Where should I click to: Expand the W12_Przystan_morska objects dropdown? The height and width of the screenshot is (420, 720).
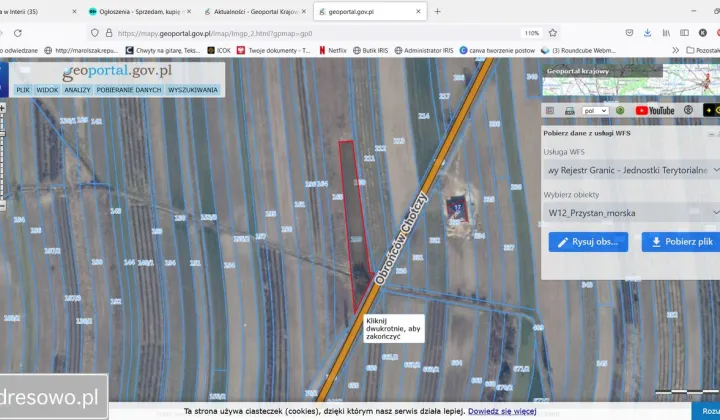(x=632, y=213)
